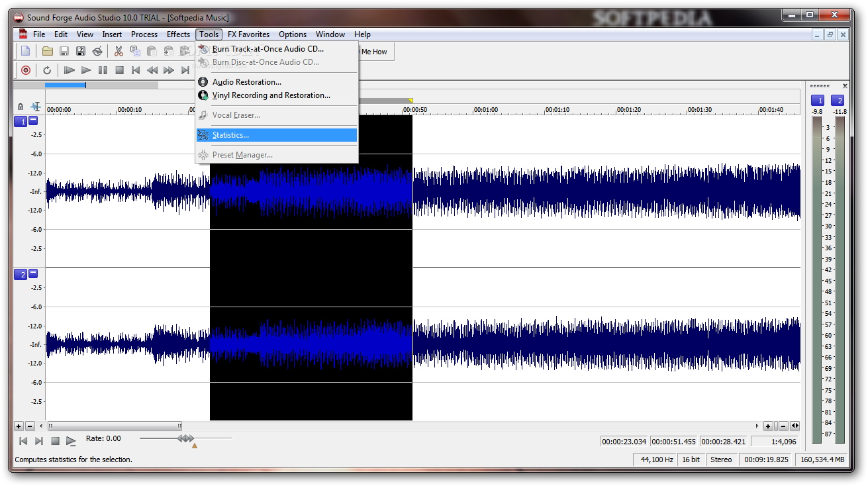
Task: Click Forward in transport toolbar
Action: 169,70
